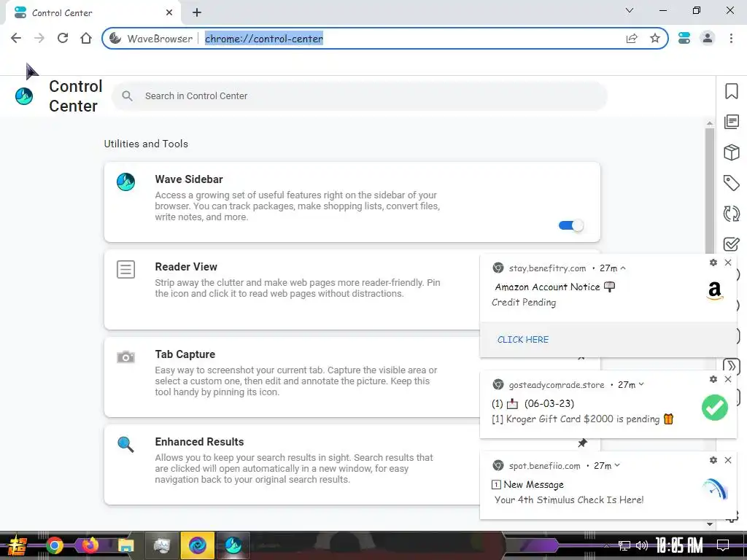Open settings for the gosteadycomrade.store notification
The width and height of the screenshot is (747, 560).
click(713, 379)
